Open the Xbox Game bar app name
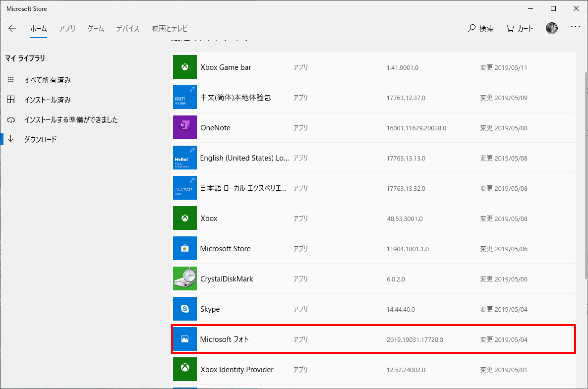This screenshot has height=389, width=588. (x=226, y=67)
